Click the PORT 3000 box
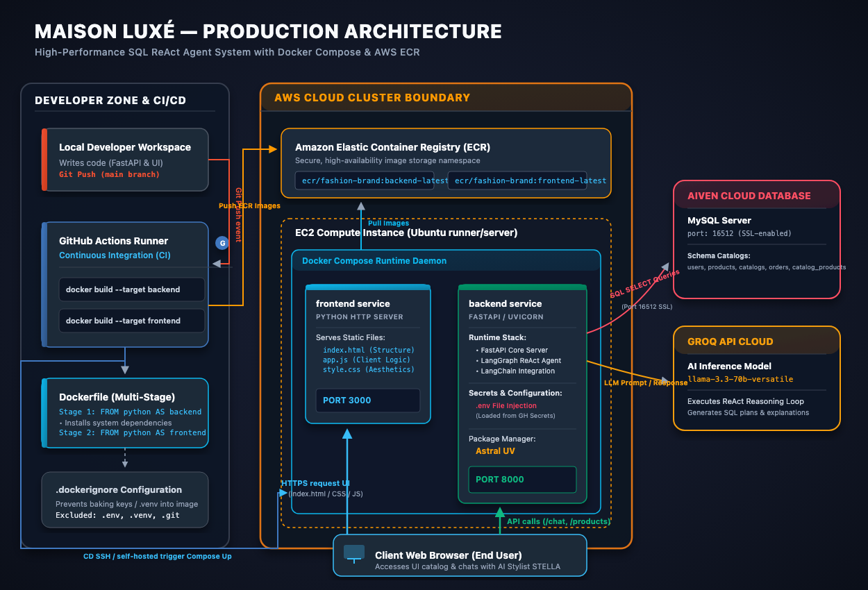This screenshot has width=868, height=590. pos(368,401)
